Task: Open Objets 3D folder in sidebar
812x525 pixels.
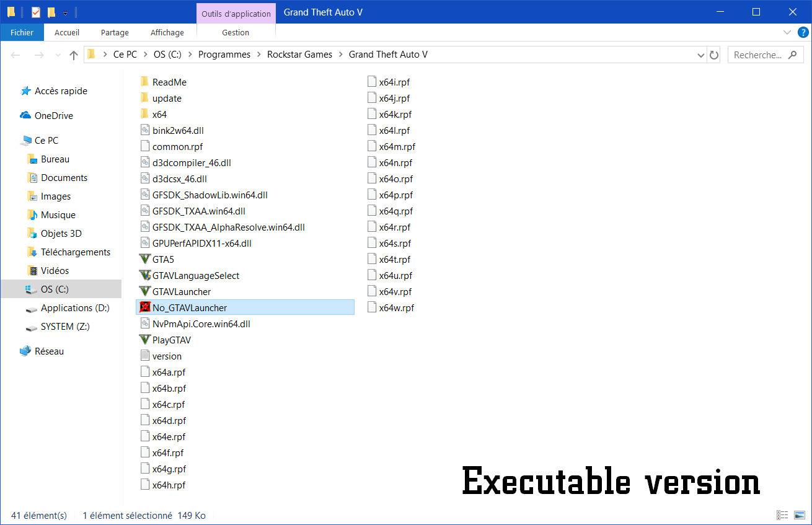Action: (55, 233)
